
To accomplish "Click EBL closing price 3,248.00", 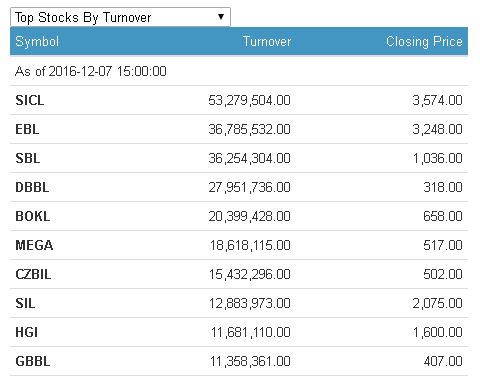I will [x=437, y=129].
